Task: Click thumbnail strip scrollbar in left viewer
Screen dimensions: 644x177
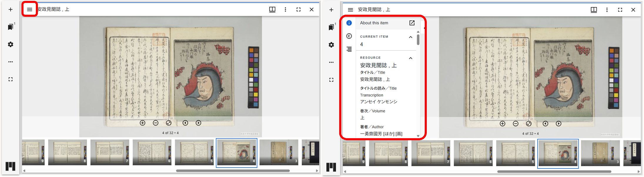Action: point(233,171)
